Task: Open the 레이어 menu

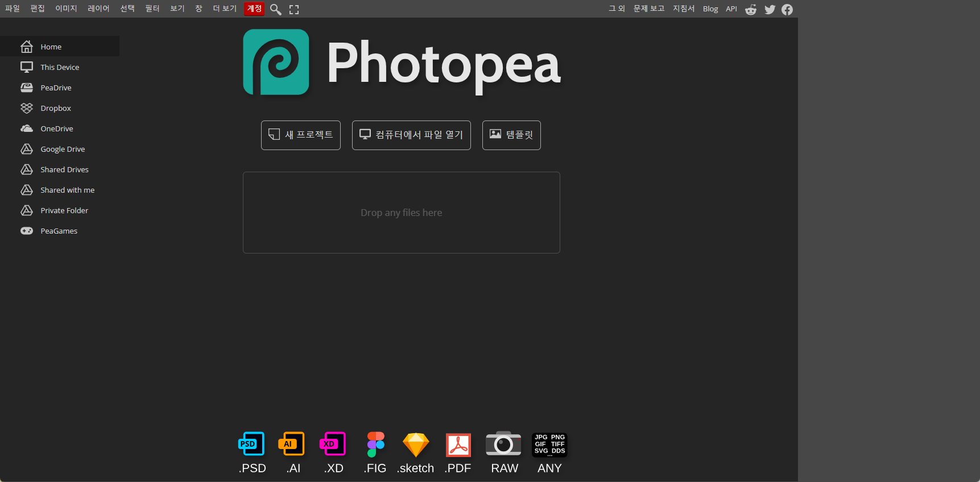Action: 98,9
